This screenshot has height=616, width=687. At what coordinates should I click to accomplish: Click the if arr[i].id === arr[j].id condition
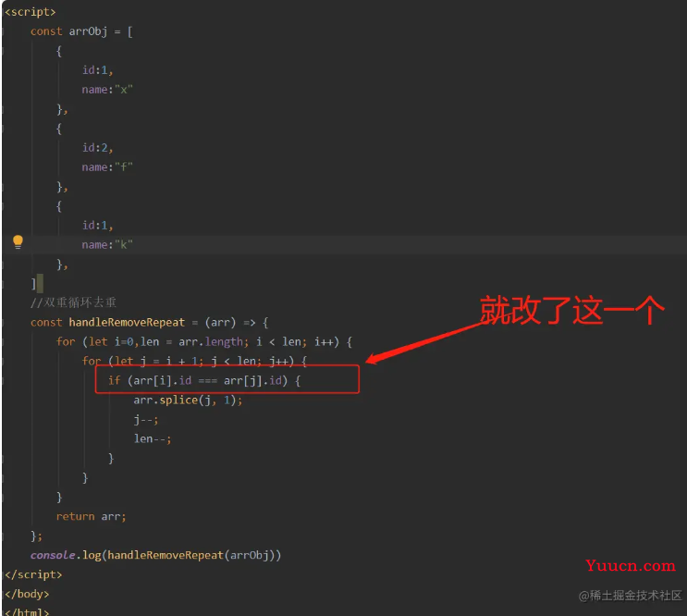pyautogui.click(x=204, y=380)
